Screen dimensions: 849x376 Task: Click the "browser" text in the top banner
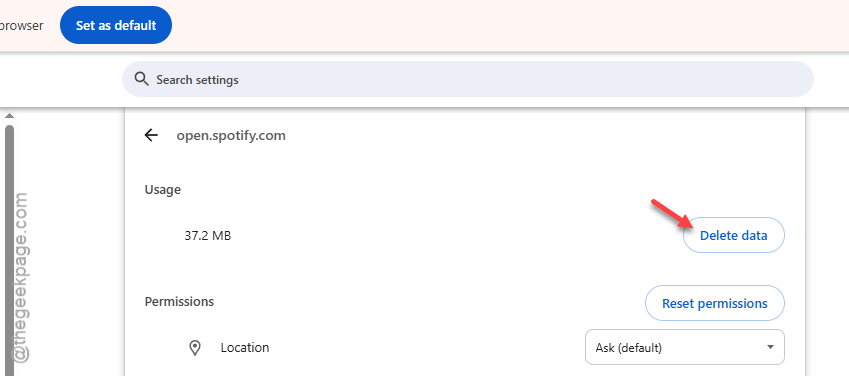click(x=22, y=25)
